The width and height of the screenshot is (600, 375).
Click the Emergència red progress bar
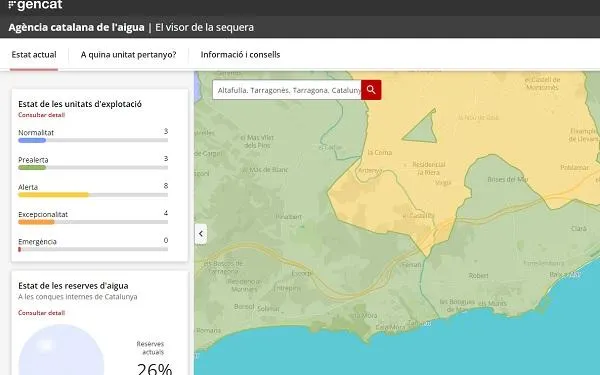pyautogui.click(x=93, y=249)
